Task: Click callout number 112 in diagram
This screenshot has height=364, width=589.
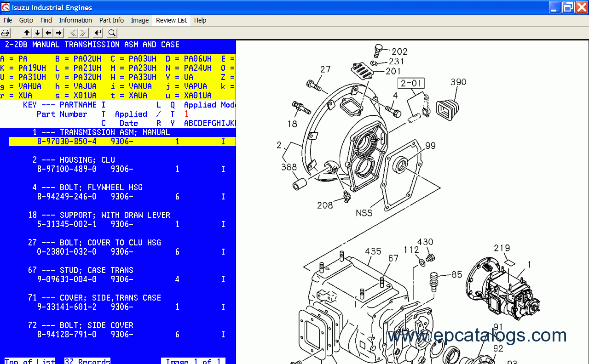Action: click(411, 250)
